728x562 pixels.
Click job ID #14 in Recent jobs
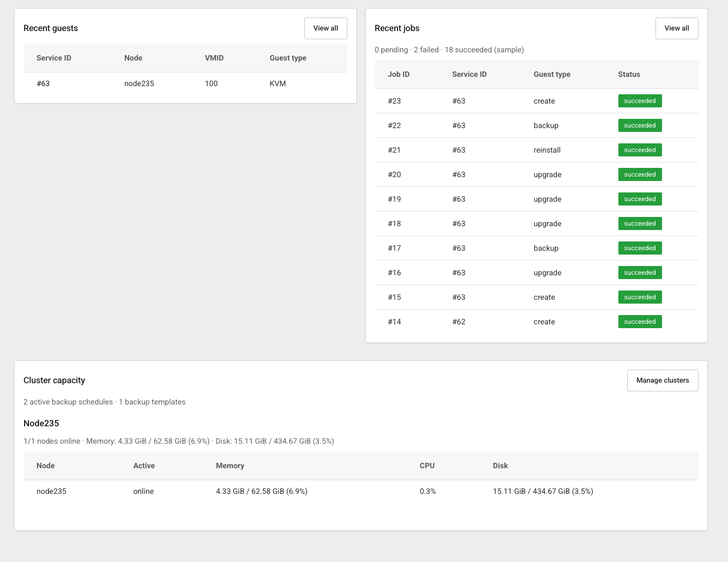[394, 322]
